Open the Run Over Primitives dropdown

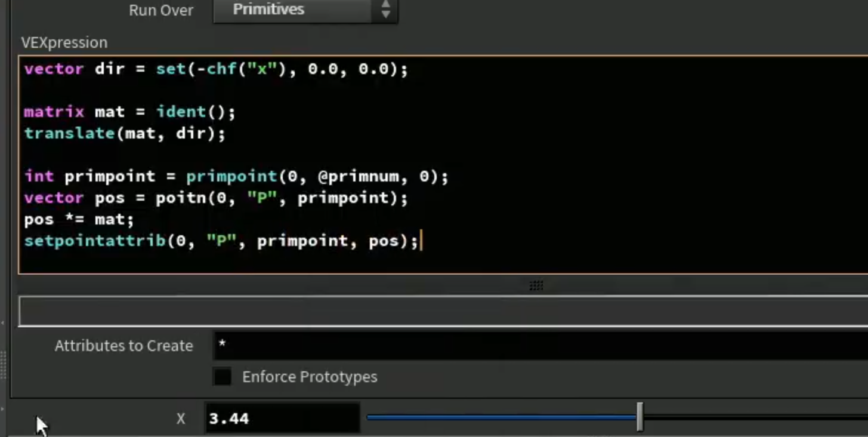pos(305,10)
